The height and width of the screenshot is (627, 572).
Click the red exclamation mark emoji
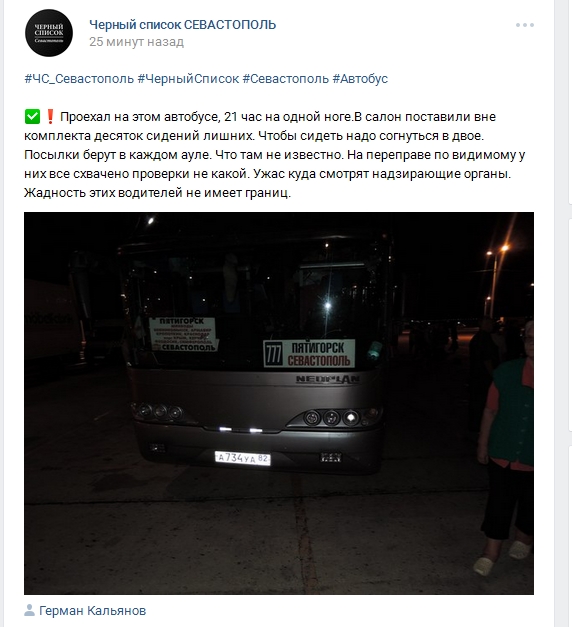50,117
